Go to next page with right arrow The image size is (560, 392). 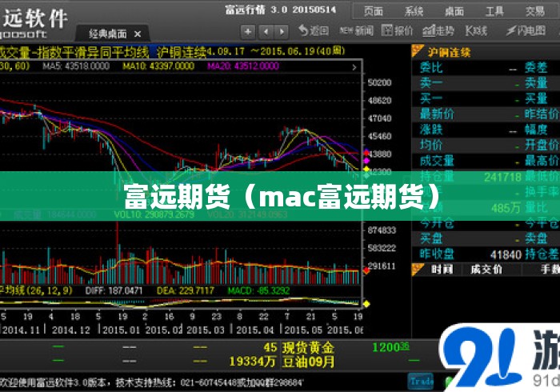pyautogui.click(x=282, y=32)
